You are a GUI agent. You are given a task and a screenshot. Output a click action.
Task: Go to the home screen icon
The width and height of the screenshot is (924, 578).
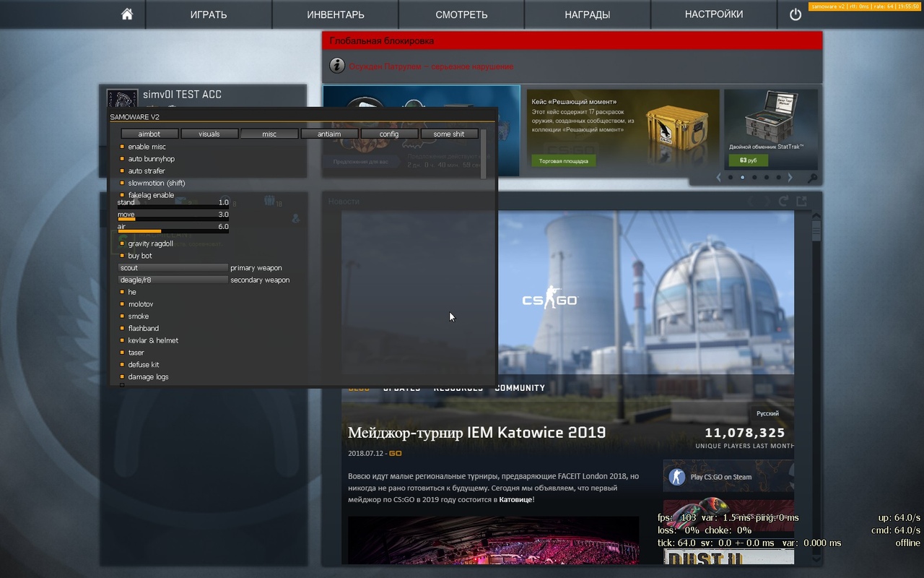(x=127, y=14)
